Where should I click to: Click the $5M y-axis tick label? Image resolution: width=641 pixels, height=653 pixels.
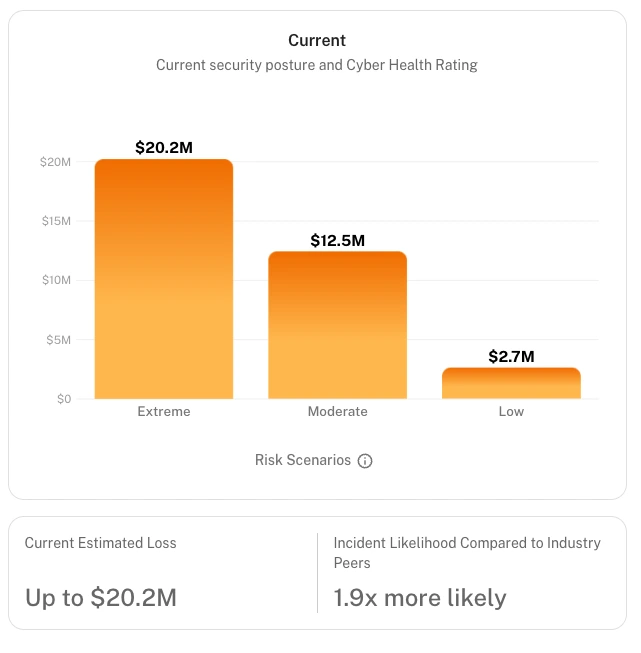[x=58, y=340]
